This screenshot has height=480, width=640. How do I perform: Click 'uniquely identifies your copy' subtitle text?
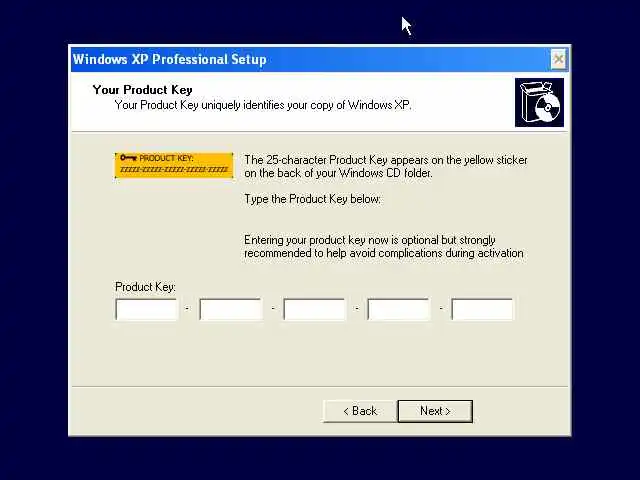pos(263,105)
